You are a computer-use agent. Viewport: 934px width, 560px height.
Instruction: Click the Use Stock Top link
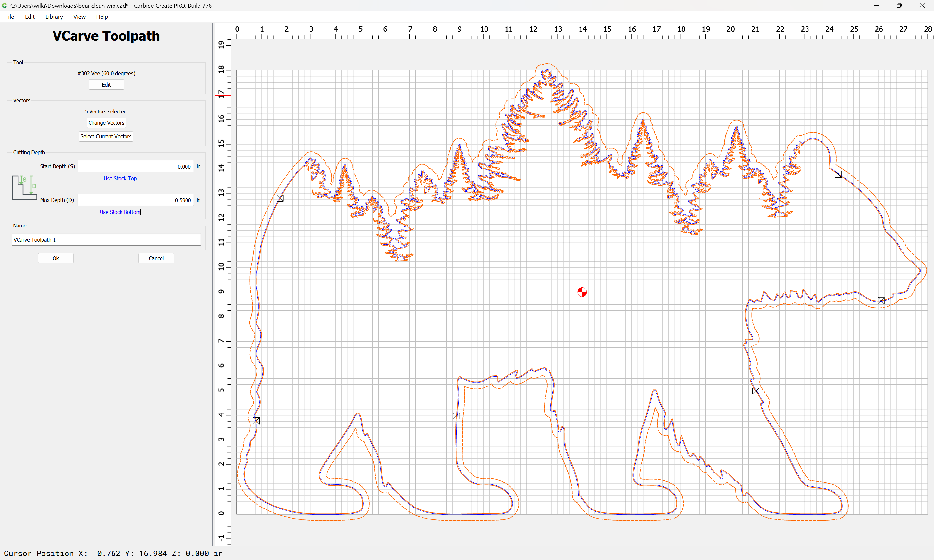[x=120, y=178]
